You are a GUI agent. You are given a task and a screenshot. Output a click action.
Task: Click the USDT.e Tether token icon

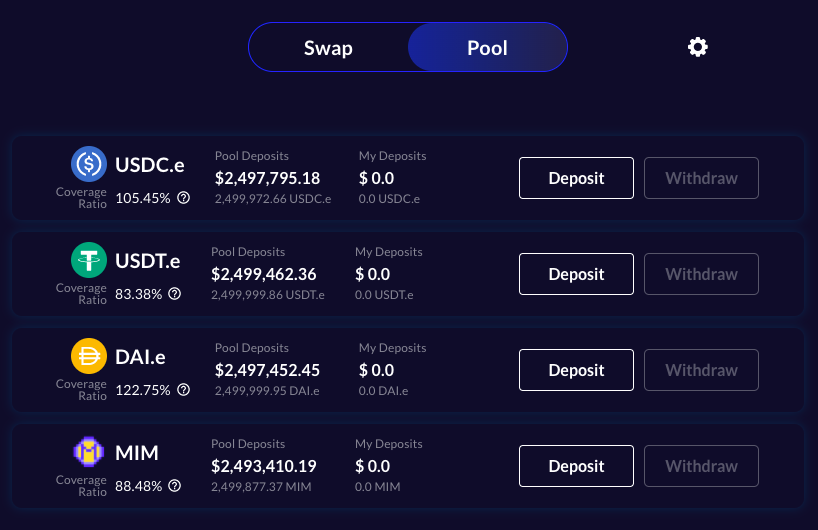point(89,260)
